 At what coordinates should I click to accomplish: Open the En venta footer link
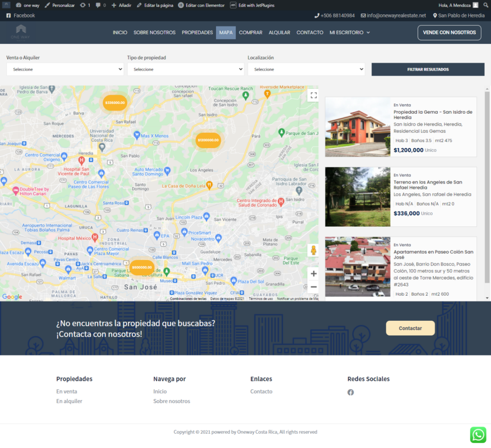tap(67, 392)
